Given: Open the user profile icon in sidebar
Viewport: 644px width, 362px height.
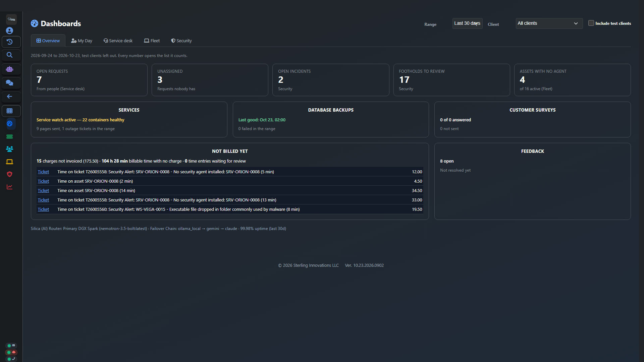Looking at the screenshot, I should [x=10, y=31].
